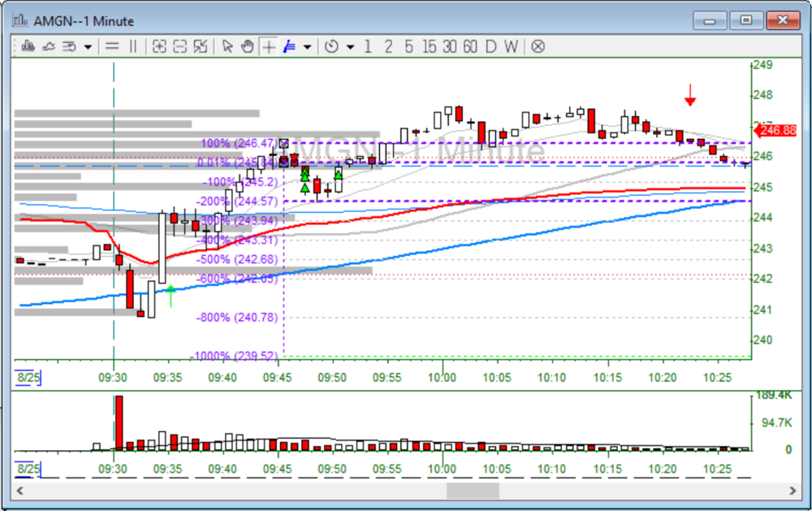
Task: Open the clock time interval dropdown
Action: click(350, 46)
